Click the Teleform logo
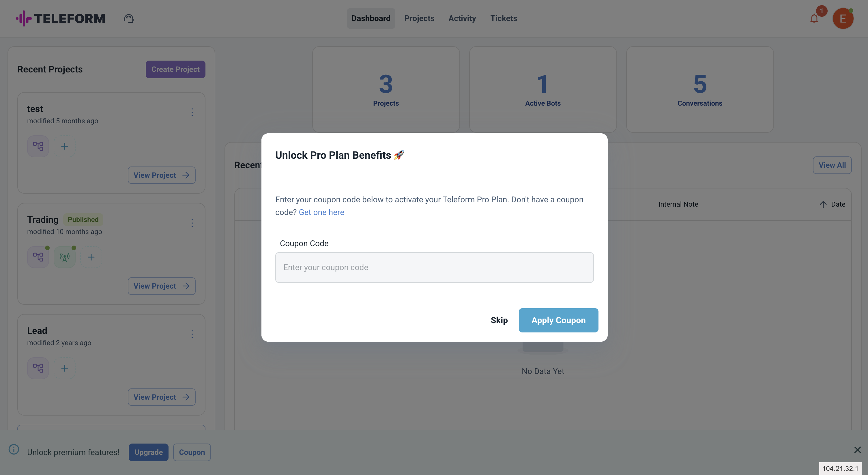This screenshot has height=475, width=868. coord(61,18)
